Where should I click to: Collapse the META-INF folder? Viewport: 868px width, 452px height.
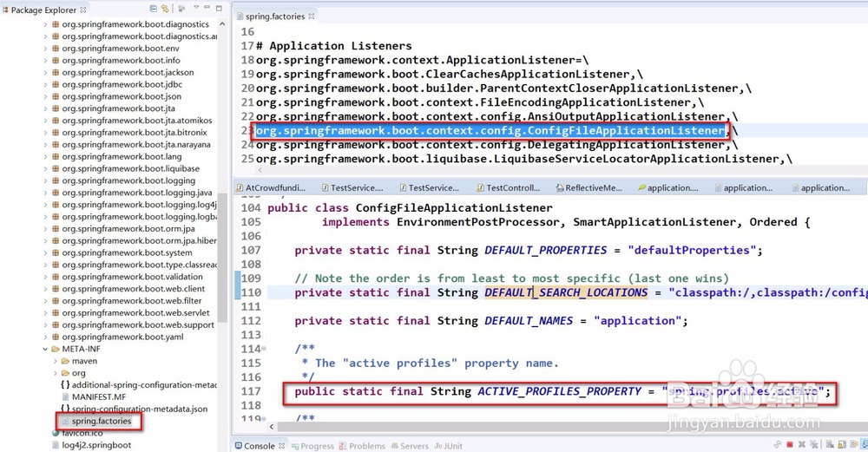pyautogui.click(x=45, y=349)
